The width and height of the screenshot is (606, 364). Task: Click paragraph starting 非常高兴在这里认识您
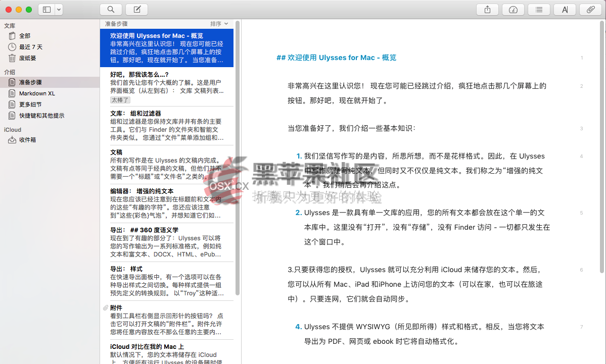(x=416, y=93)
